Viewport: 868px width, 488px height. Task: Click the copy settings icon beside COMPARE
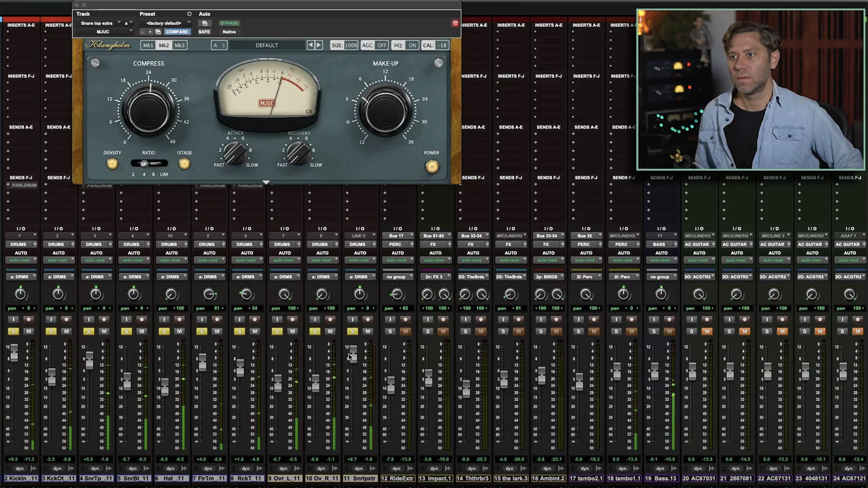coord(158,32)
